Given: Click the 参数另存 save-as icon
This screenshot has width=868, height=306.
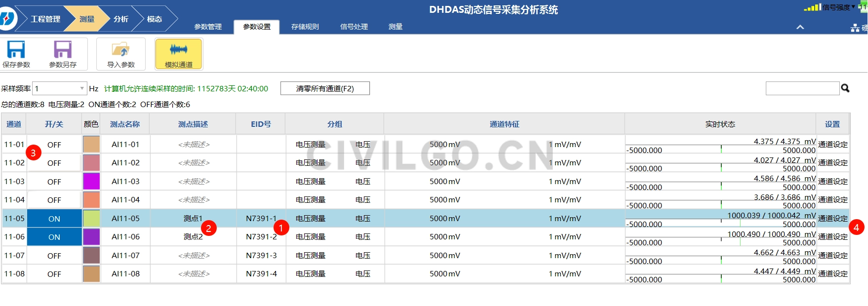Looking at the screenshot, I should click(x=63, y=50).
